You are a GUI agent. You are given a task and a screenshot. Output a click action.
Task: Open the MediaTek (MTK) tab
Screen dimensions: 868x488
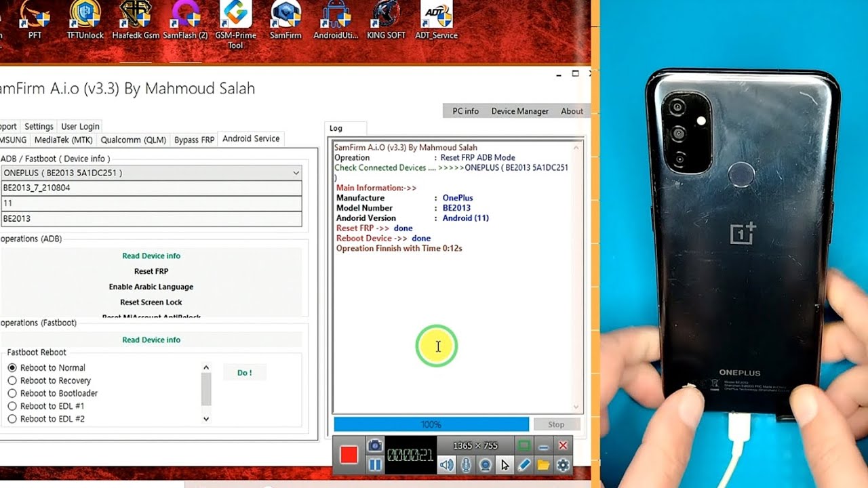[63, 140]
